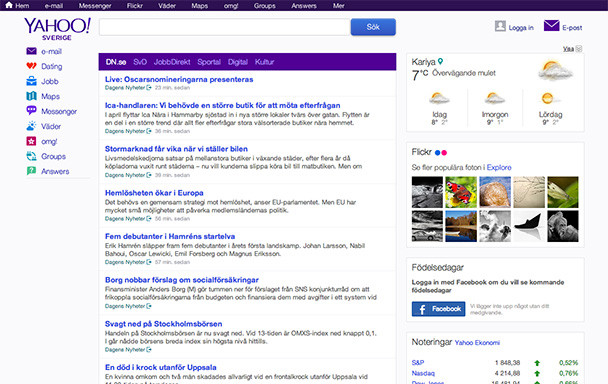This screenshot has width=608, height=384.
Task: Click the blue Sök search button
Action: click(373, 27)
